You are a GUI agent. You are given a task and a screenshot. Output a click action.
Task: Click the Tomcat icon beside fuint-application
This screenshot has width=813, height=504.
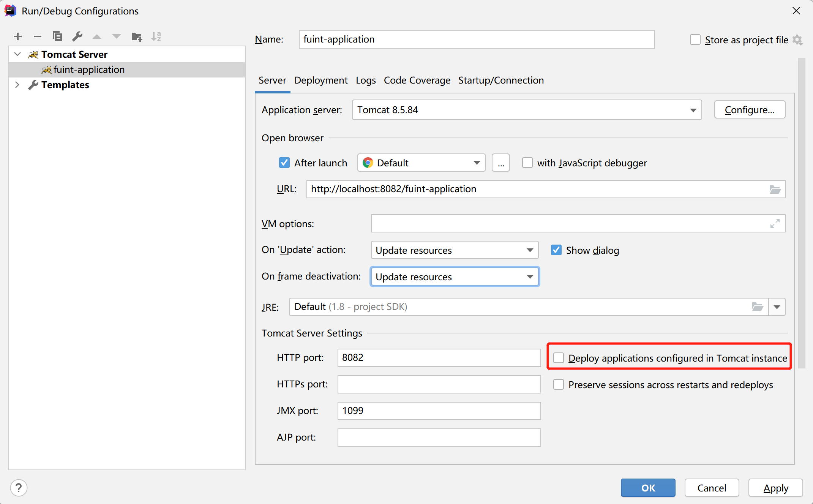point(47,70)
